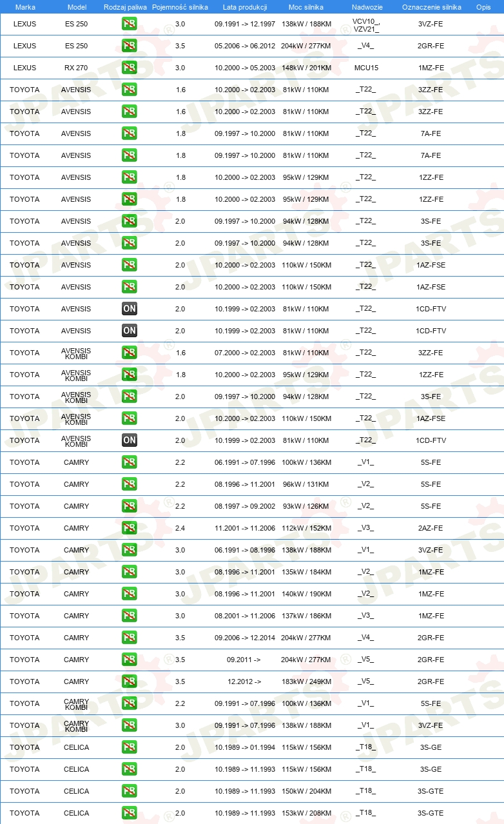Click the PB icon in the Camry 140kW row
The width and height of the screenshot is (504, 824).
130,594
